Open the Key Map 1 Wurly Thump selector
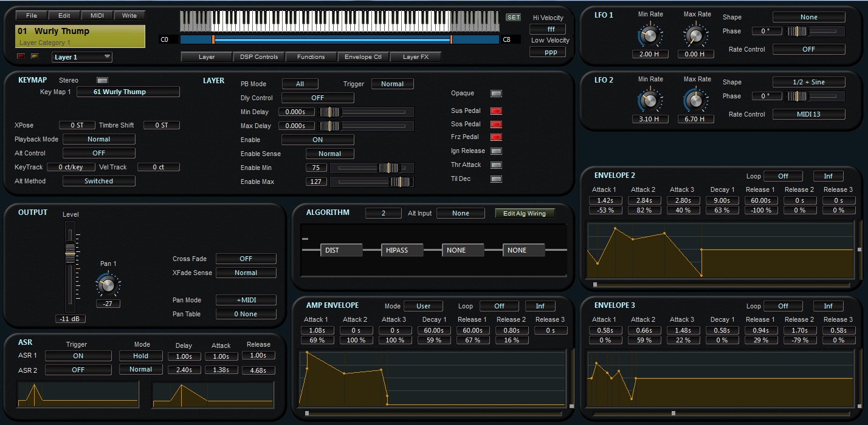Viewport: 868px width, 425px height. [x=128, y=92]
